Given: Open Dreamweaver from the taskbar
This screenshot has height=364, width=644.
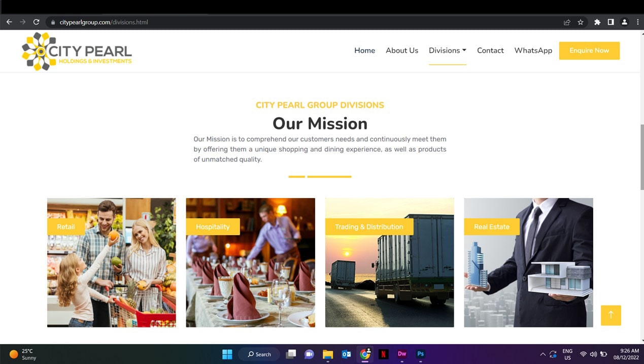Looking at the screenshot, I should [x=402, y=354].
